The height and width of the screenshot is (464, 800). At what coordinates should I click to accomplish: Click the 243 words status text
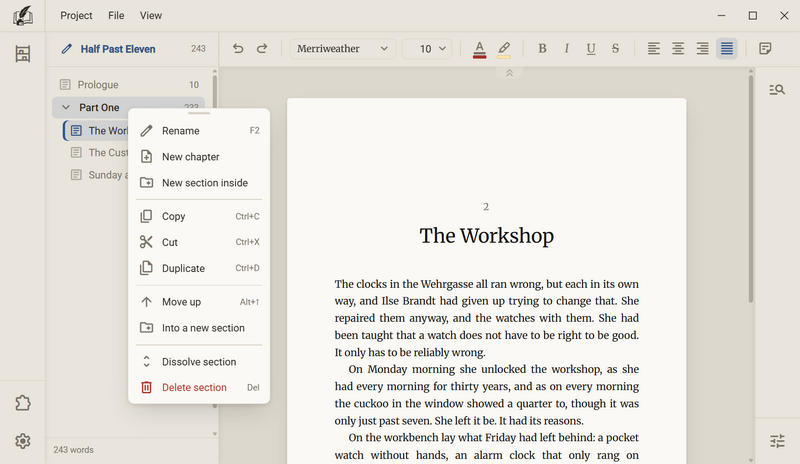[73, 450]
